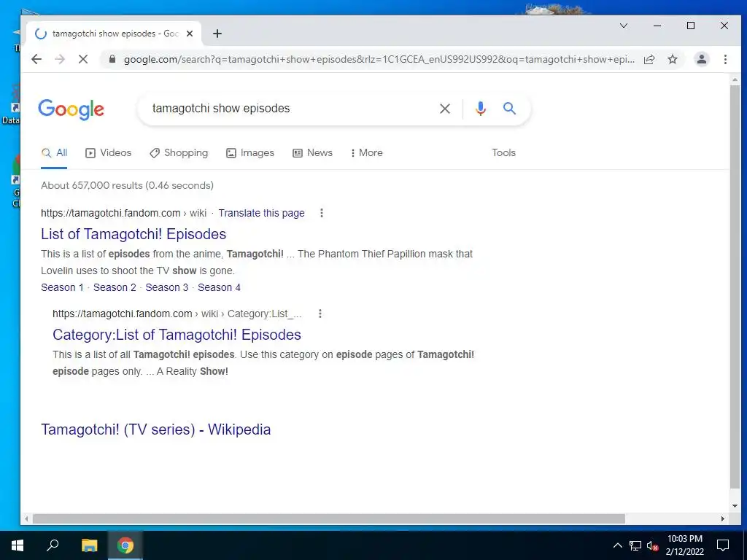747x560 pixels.
Task: Stop page loading with the X button
Action: (x=83, y=59)
